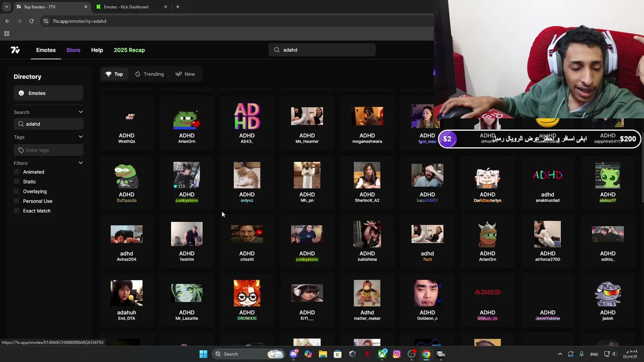
Task: Click the taskbar Search box
Action: point(249,354)
